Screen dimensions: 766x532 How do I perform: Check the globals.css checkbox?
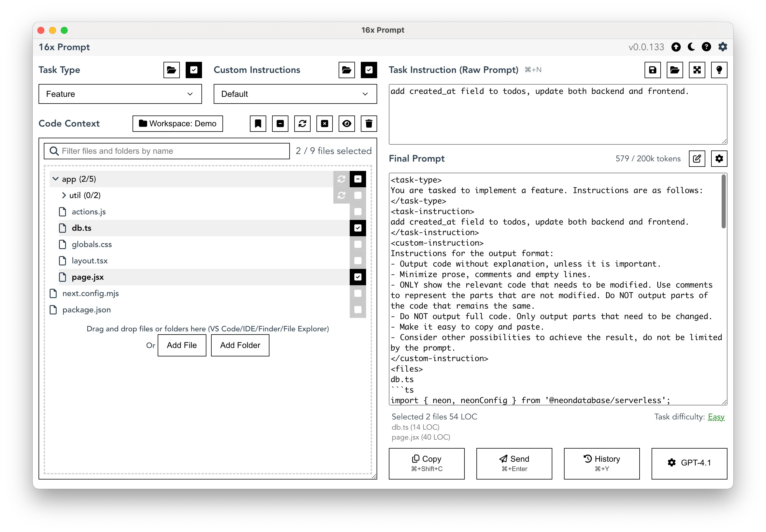(x=358, y=244)
